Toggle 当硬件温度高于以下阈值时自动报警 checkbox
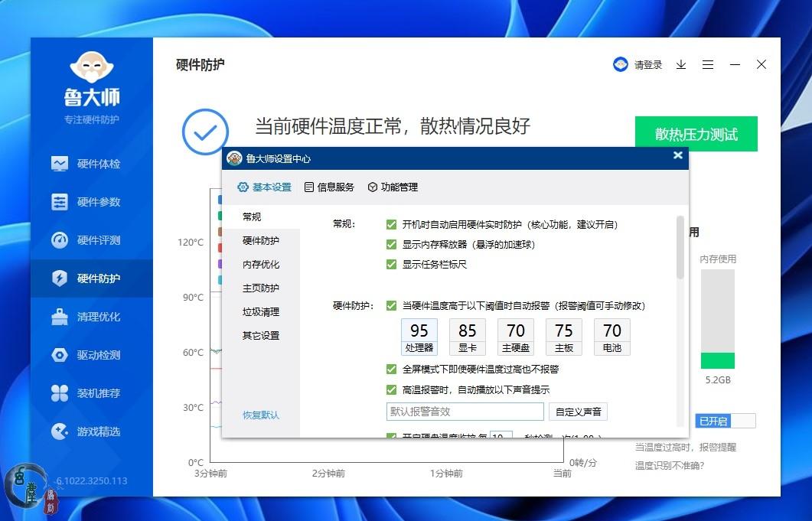 click(392, 306)
